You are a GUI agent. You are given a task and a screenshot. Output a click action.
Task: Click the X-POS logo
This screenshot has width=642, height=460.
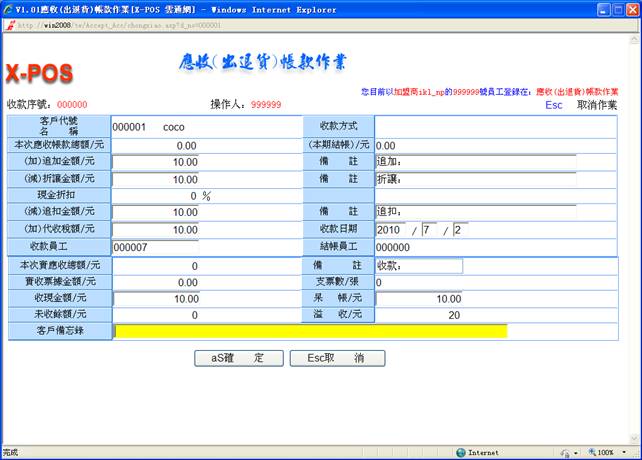click(39, 74)
